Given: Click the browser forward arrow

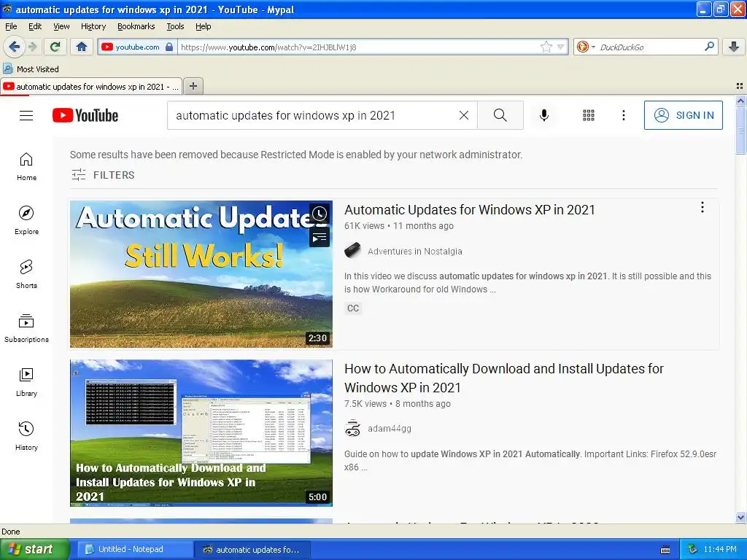Looking at the screenshot, I should pos(32,47).
